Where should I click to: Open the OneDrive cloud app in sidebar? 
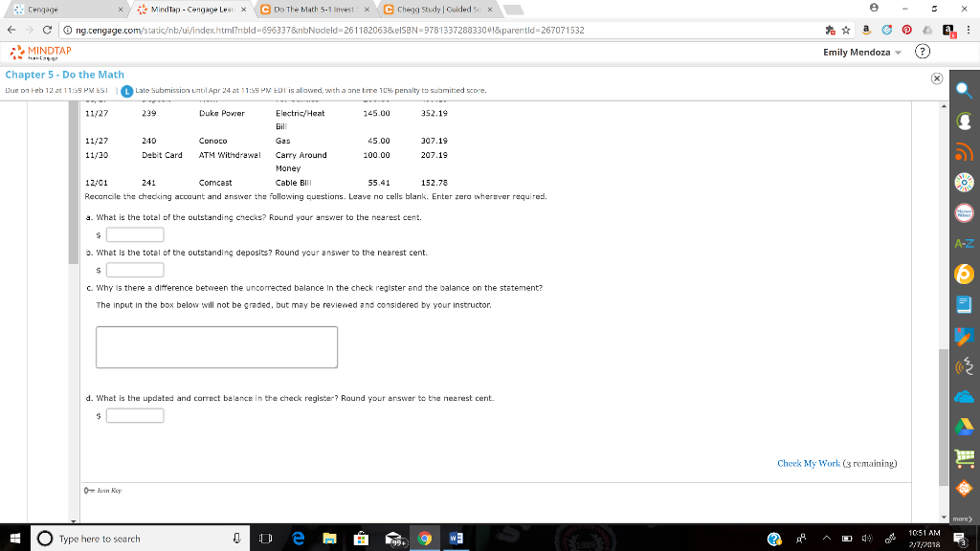click(x=964, y=397)
